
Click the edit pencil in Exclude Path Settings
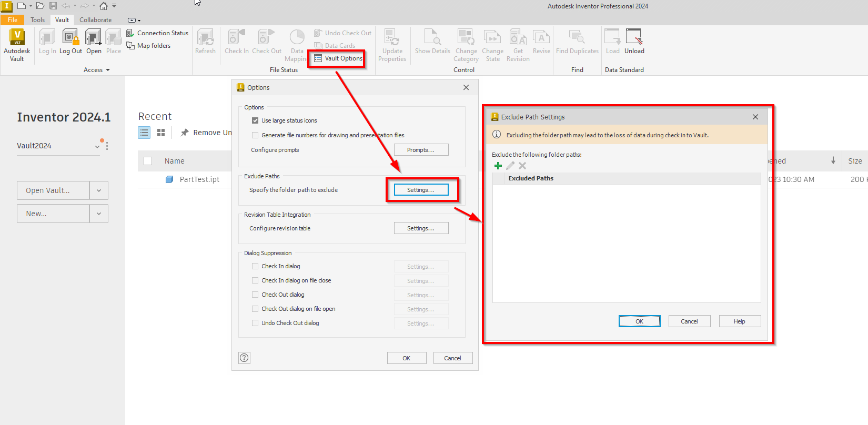click(x=510, y=166)
